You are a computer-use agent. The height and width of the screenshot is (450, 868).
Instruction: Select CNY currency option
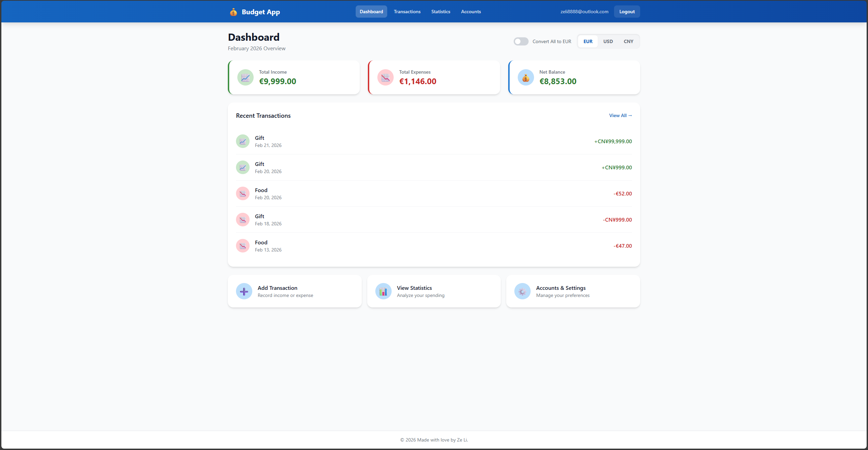click(628, 41)
